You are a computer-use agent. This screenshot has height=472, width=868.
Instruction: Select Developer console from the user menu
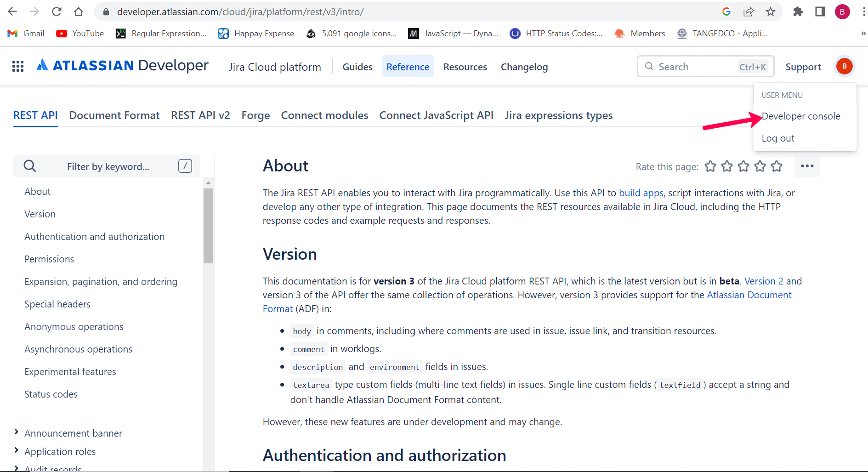click(x=801, y=116)
